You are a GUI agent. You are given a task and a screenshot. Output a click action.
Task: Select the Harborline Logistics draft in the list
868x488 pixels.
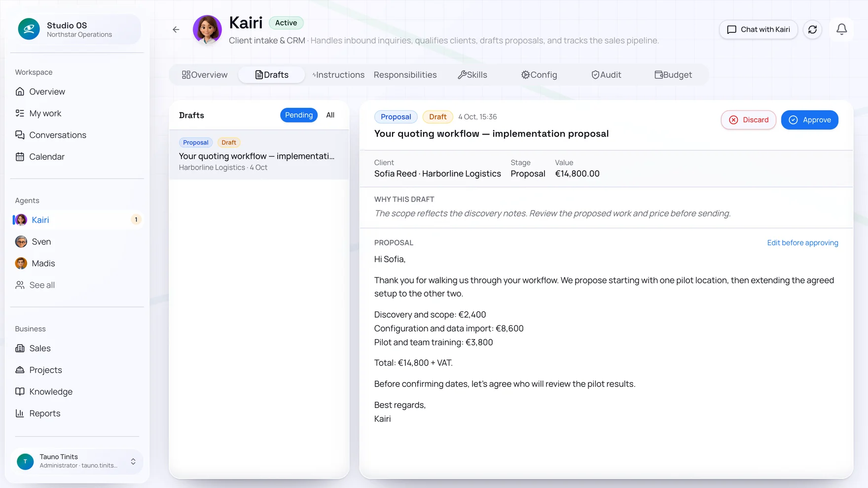pyautogui.click(x=259, y=155)
